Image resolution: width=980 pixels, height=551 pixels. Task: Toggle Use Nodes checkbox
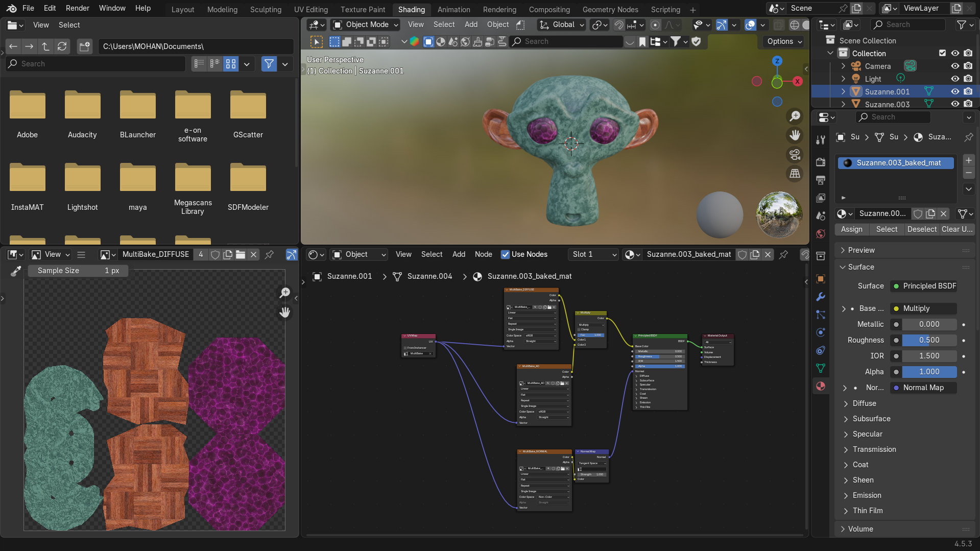505,254
